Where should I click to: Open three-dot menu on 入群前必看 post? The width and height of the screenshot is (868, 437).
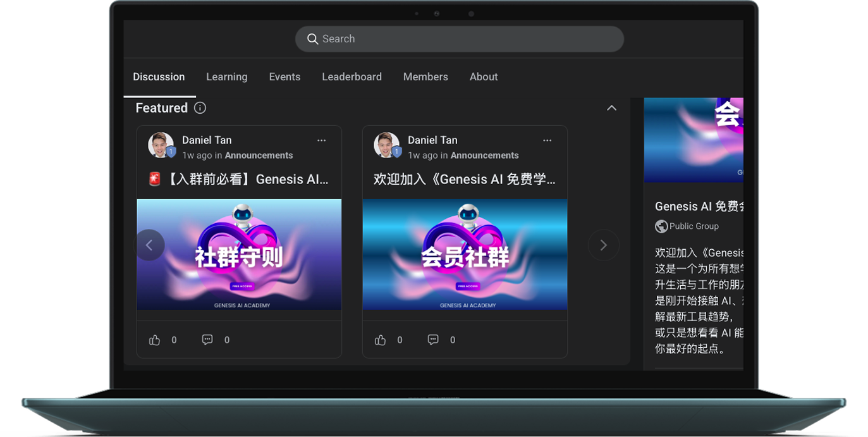[321, 140]
